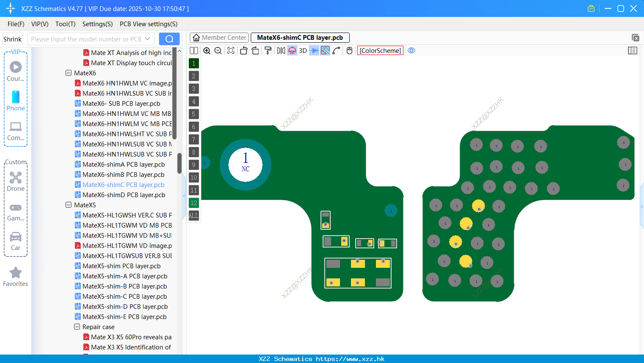Viewport: 644px width, 363px height.
Task: Click the VIP gift icon in title bar
Action: 591,8
